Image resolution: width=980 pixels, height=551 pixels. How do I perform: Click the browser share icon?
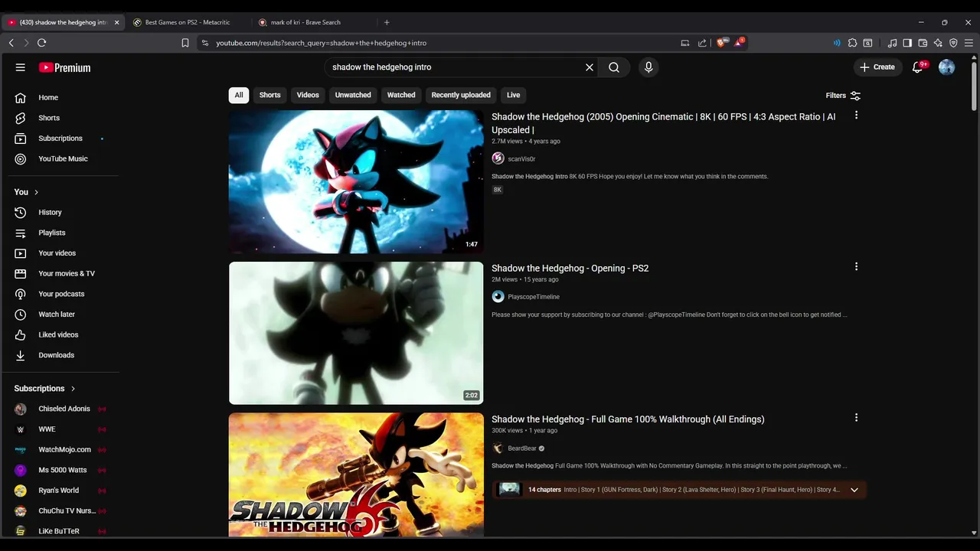coord(702,43)
